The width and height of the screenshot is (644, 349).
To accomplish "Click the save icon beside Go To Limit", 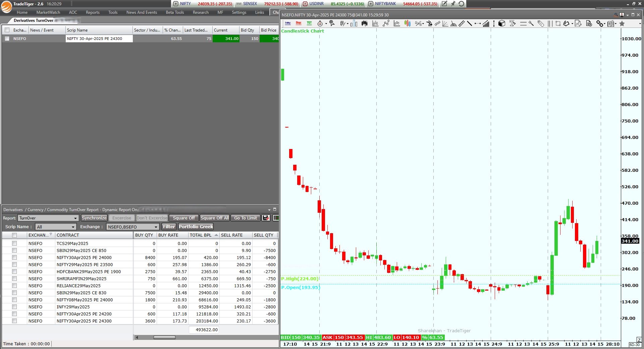I will [266, 218].
